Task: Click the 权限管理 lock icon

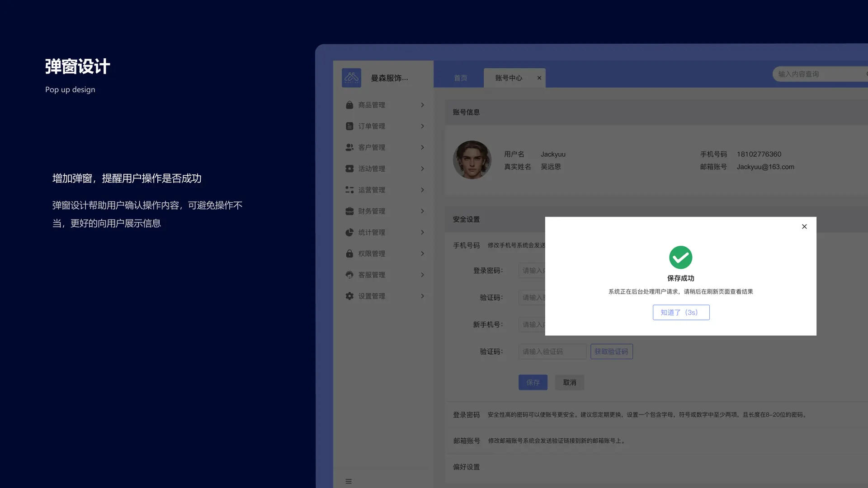Action: 349,253
